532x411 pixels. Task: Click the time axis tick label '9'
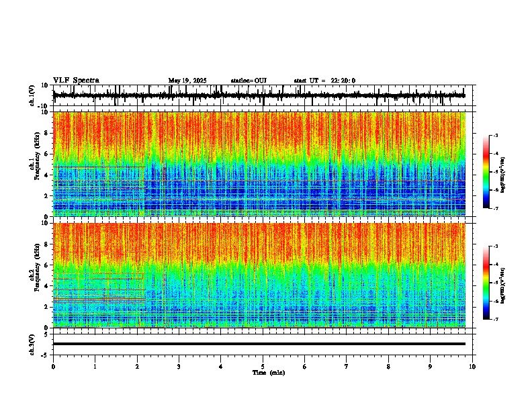pos(430,367)
